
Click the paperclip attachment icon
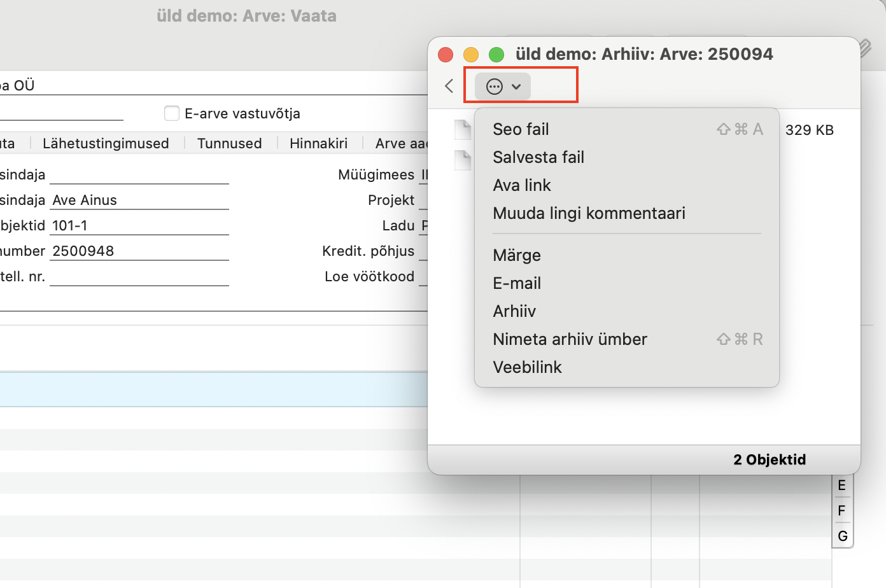coord(865,48)
